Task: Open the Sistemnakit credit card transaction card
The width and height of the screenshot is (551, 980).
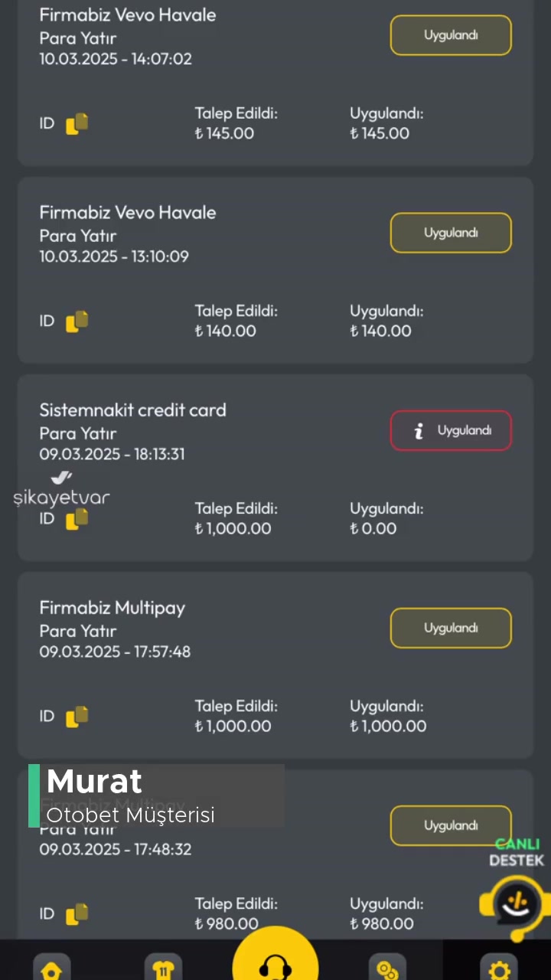Action: coord(275,467)
